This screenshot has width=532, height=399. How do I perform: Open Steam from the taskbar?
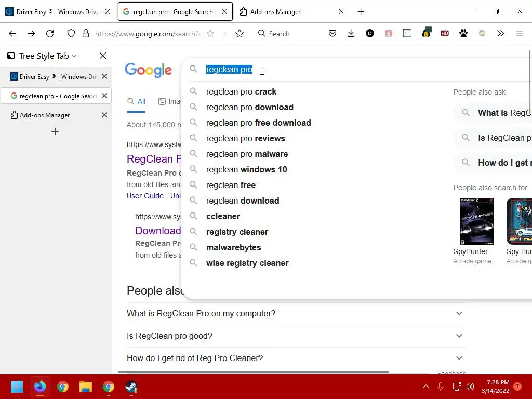131,387
